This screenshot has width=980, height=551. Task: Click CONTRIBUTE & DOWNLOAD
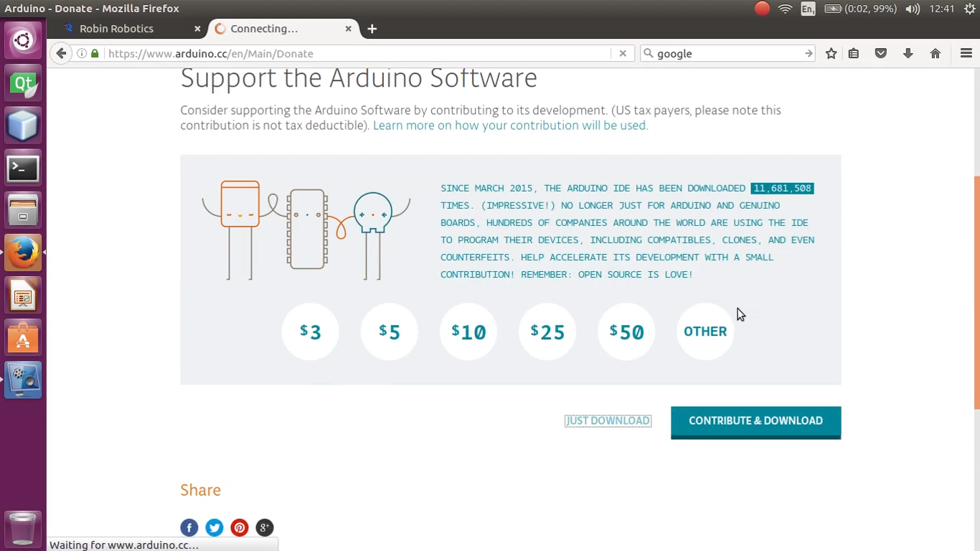coord(755,422)
